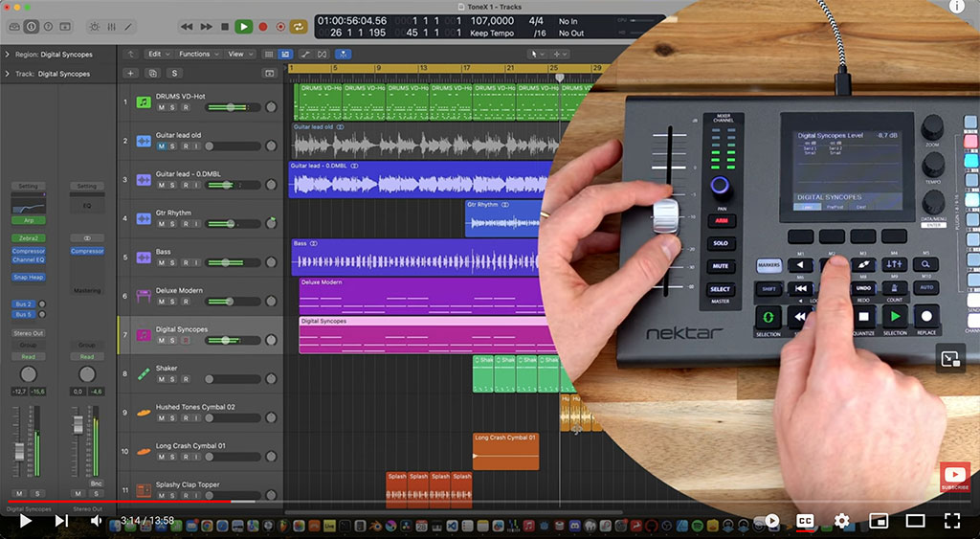
Task: Click the Capture Recording button
Action: click(280, 27)
